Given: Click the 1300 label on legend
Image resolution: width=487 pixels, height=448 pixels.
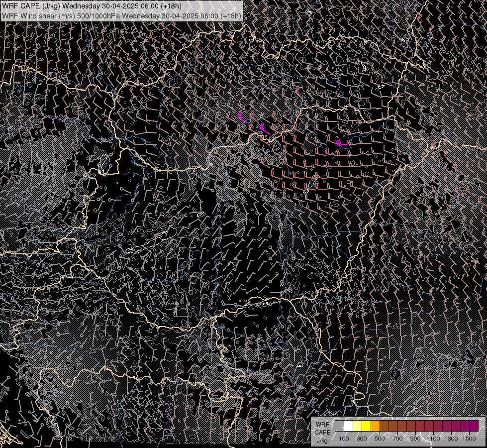Looking at the screenshot, I should (x=451, y=439).
